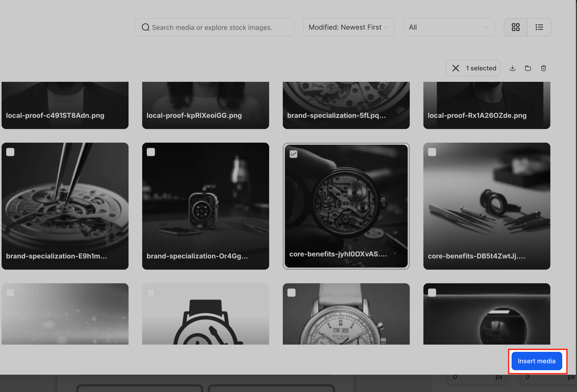Check the brand-specialization-E9h1m image checkbox
Screen dimensions: 577x392
pyautogui.click(x=10, y=152)
